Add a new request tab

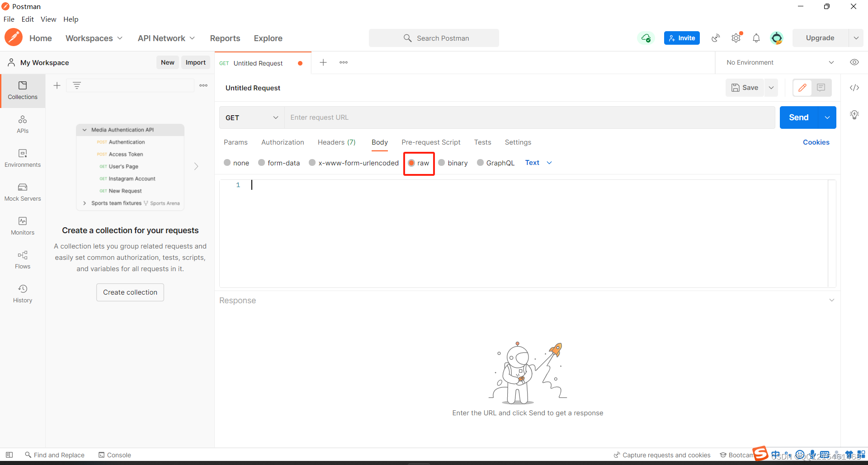click(323, 62)
